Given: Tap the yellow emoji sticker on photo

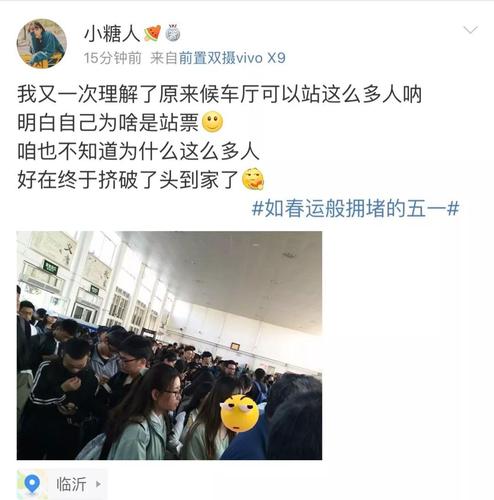Looking at the screenshot, I should 240,413.
